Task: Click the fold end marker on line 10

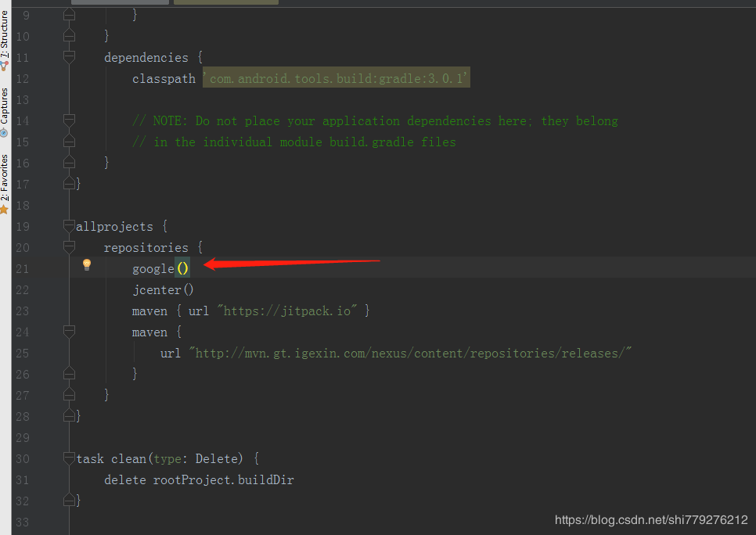Action: pyautogui.click(x=69, y=35)
